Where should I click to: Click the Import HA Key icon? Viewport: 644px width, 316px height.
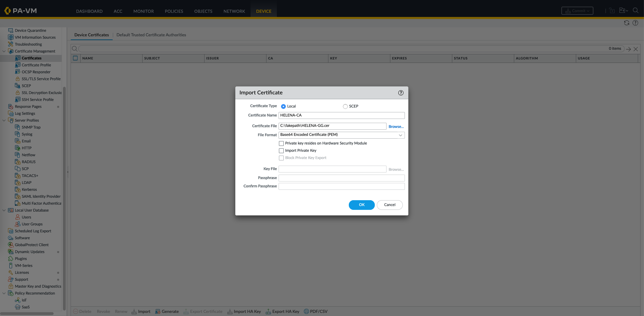[x=230, y=312]
